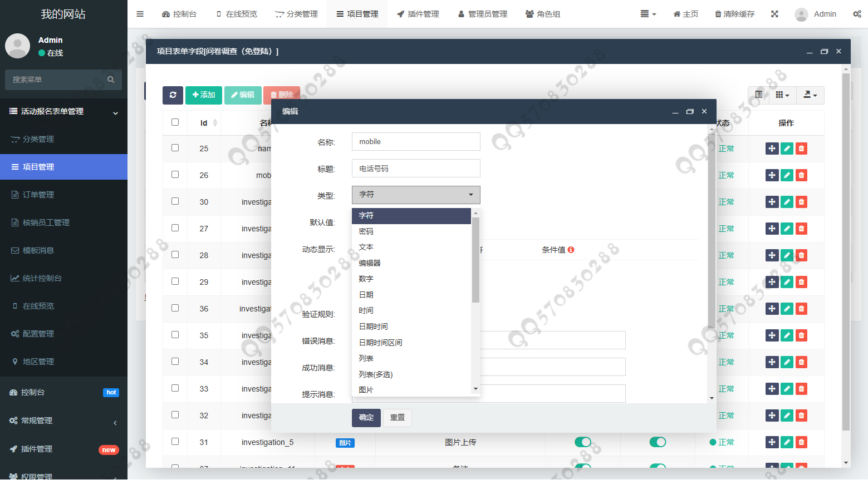
Task: Open 订单管理 in the sidebar
Action: pyautogui.click(x=38, y=195)
